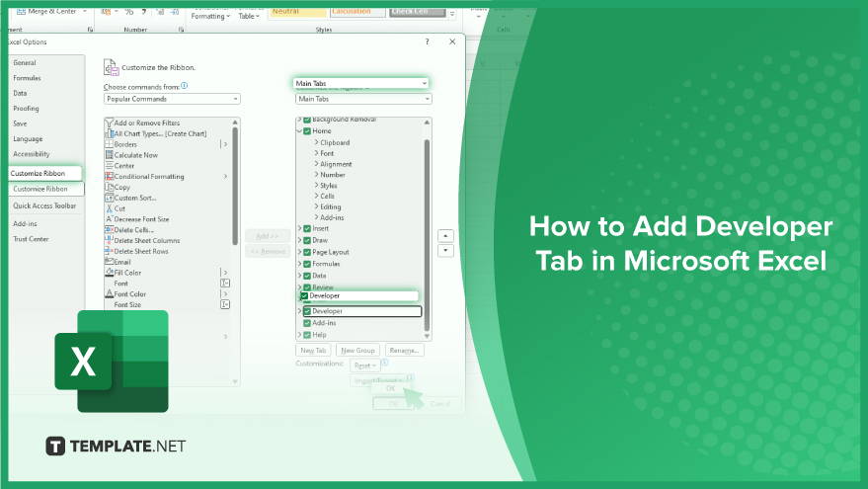
Task: Choose the Font Color letter icon
Action: (x=109, y=294)
